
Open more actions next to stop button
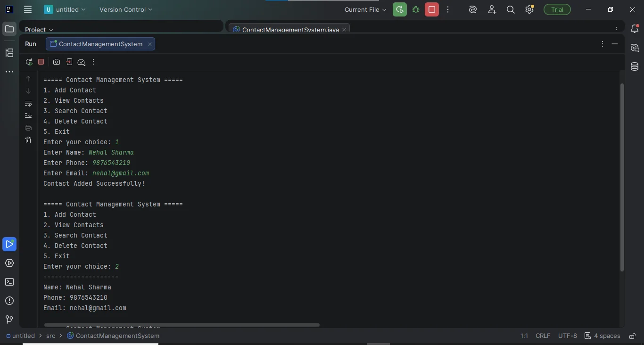click(x=448, y=9)
